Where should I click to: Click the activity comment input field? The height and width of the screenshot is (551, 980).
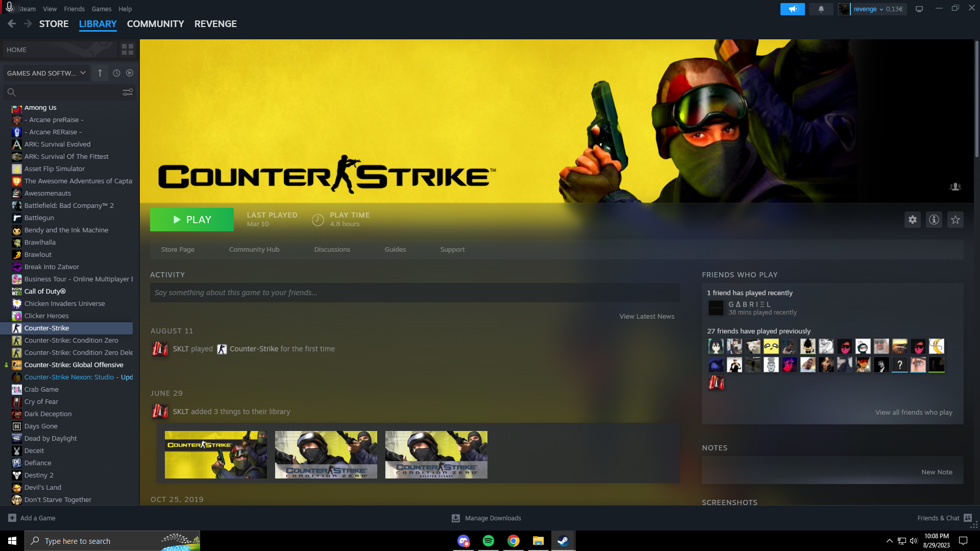click(x=414, y=293)
